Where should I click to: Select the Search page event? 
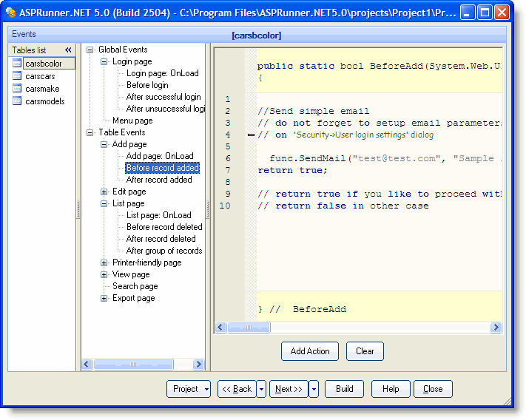pos(135,286)
